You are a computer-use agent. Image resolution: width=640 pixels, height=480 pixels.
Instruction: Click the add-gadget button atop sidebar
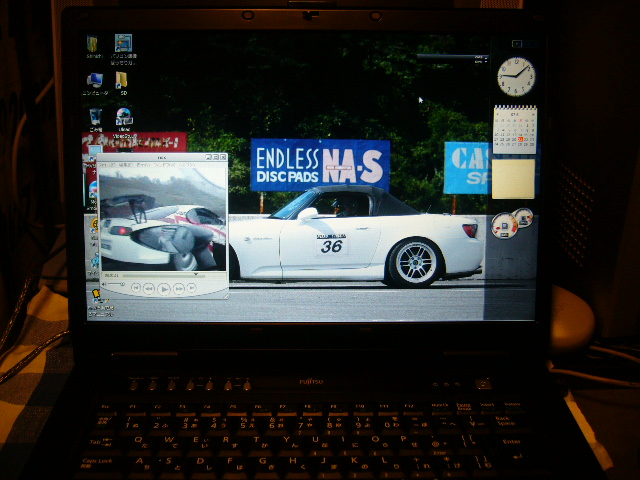[x=517, y=43]
